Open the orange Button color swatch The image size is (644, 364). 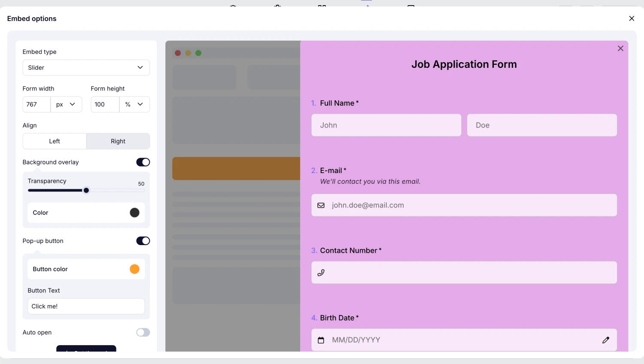pos(134,269)
